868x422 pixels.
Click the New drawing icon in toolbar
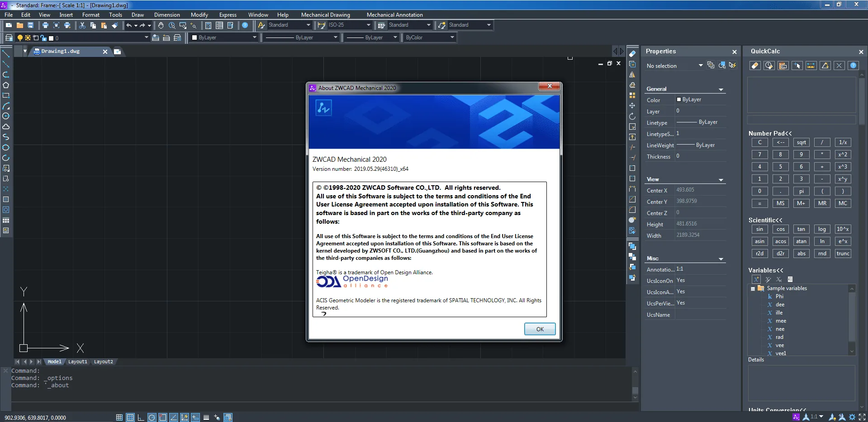9,25
